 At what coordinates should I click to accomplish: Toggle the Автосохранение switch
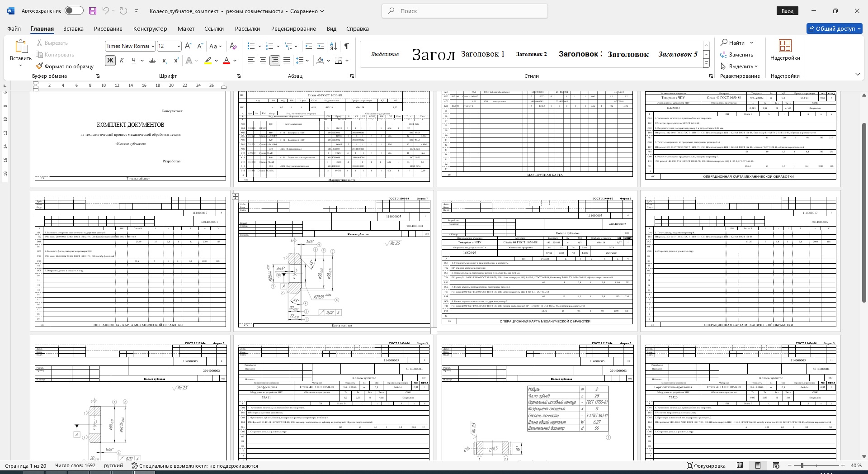[74, 11]
